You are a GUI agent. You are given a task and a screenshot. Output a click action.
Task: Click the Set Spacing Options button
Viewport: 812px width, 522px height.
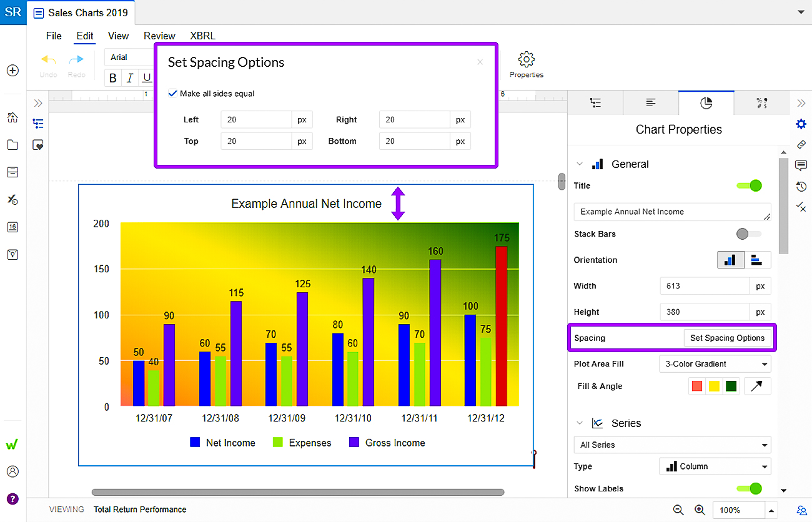(x=727, y=338)
